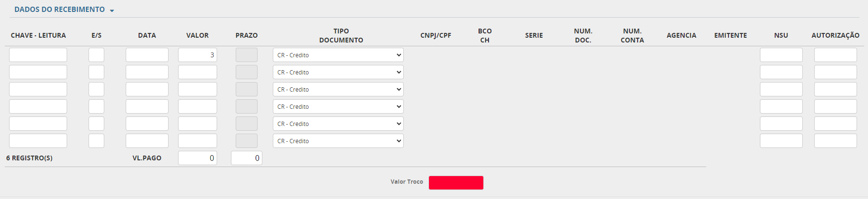Viewport: 868px width, 199px height.
Task: Click the Dados do Recebimento heading
Action: coord(60,10)
